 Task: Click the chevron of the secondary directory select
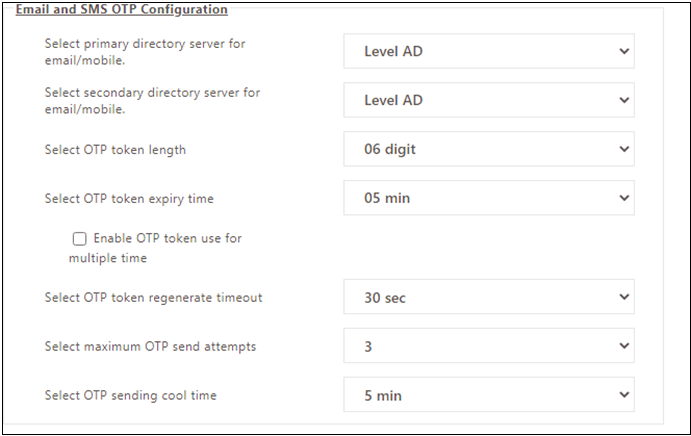(x=624, y=101)
